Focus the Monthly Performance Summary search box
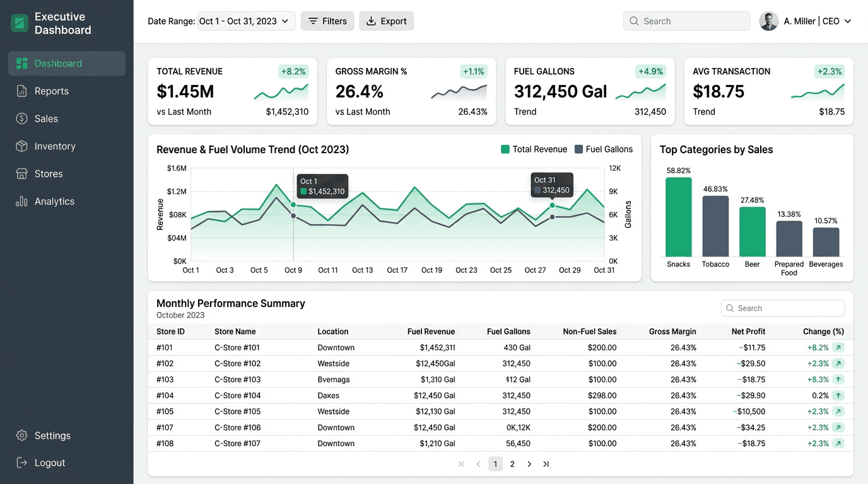The height and width of the screenshot is (484, 868). [783, 308]
